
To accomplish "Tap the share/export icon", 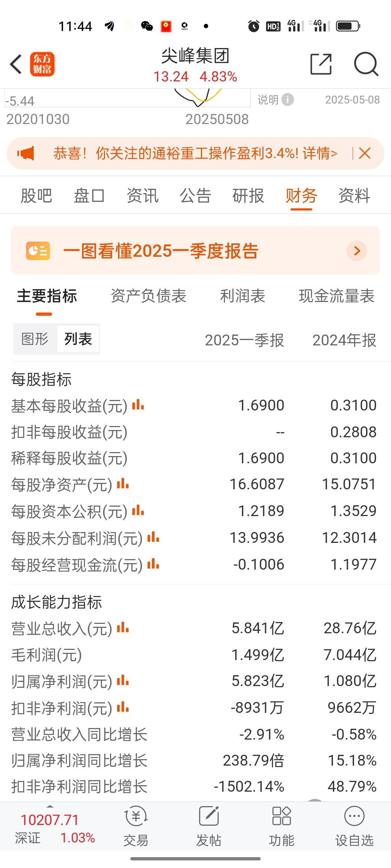I will click(321, 64).
